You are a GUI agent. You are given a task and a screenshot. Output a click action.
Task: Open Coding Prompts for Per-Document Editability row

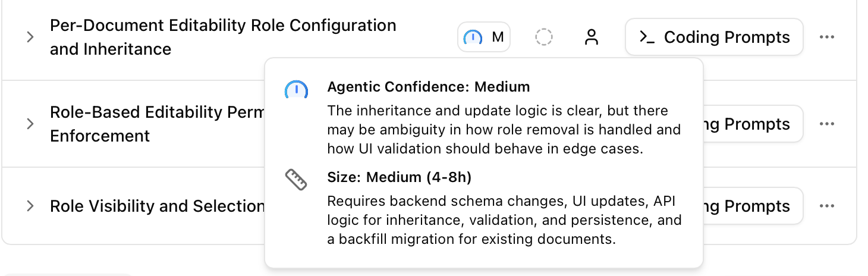[x=713, y=37]
